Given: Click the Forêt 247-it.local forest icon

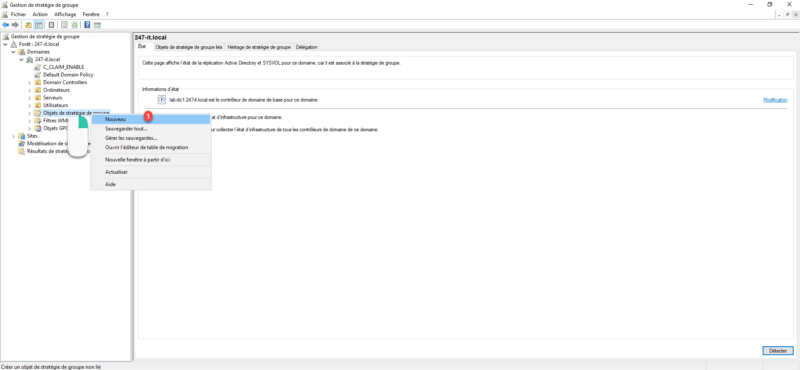Looking at the screenshot, I should coord(14,44).
